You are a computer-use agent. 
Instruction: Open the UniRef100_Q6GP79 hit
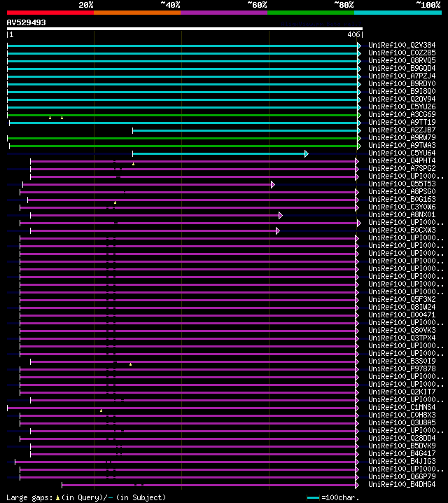click(x=402, y=476)
